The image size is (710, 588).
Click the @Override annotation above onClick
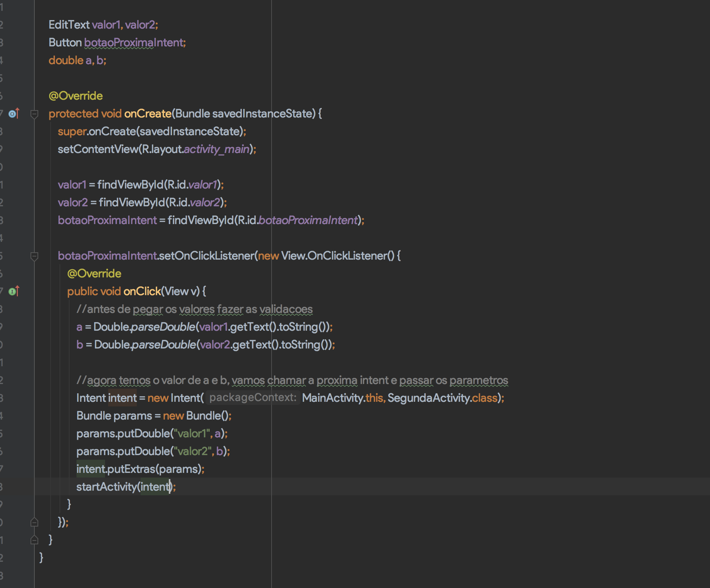(94, 274)
